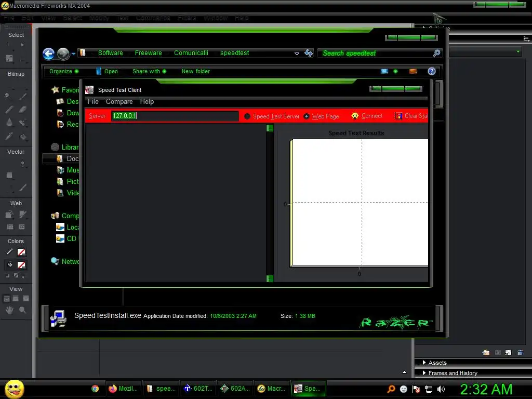The height and width of the screenshot is (399, 532).
Task: Set default stroke and fill colors
Action: (8, 276)
